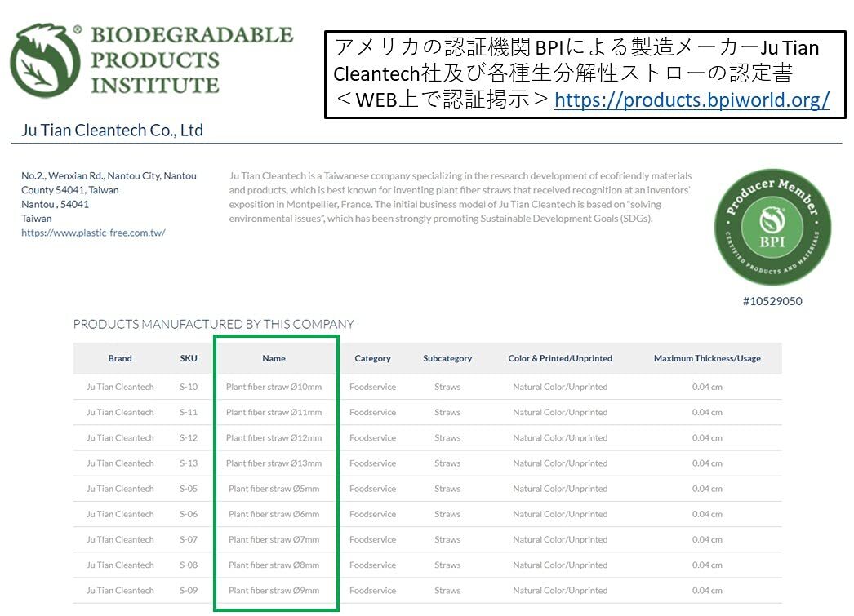Screen dimensions: 854x616
Task: Click 0.04 cm thickness in S-05 row
Action: pyautogui.click(x=708, y=489)
